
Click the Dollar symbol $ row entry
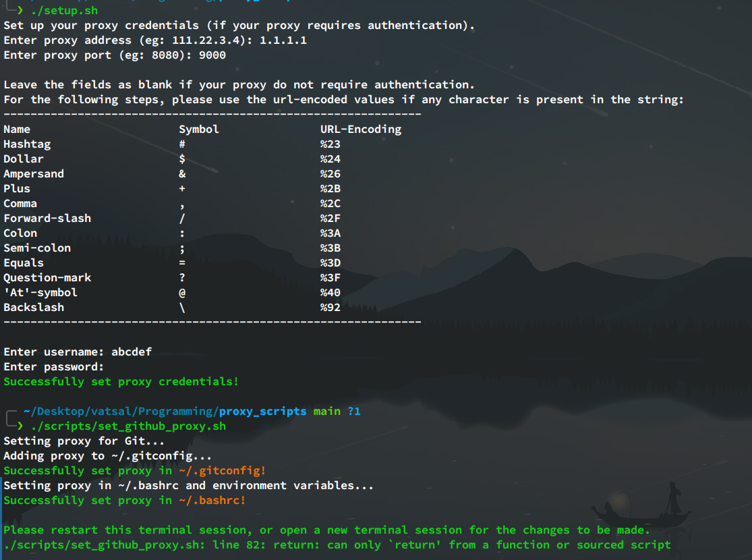(x=181, y=159)
